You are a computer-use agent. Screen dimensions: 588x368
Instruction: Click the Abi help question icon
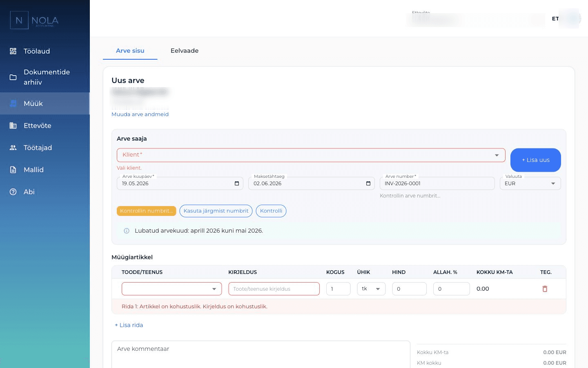(x=13, y=192)
